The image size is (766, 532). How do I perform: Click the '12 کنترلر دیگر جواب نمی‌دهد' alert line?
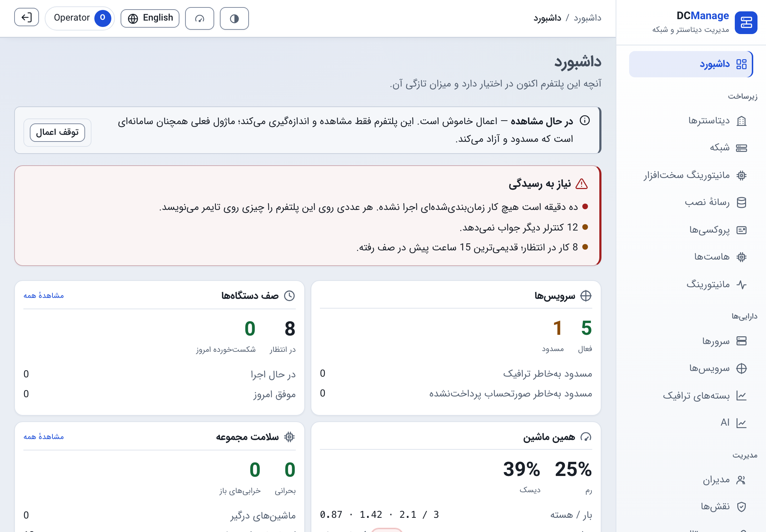point(519,227)
